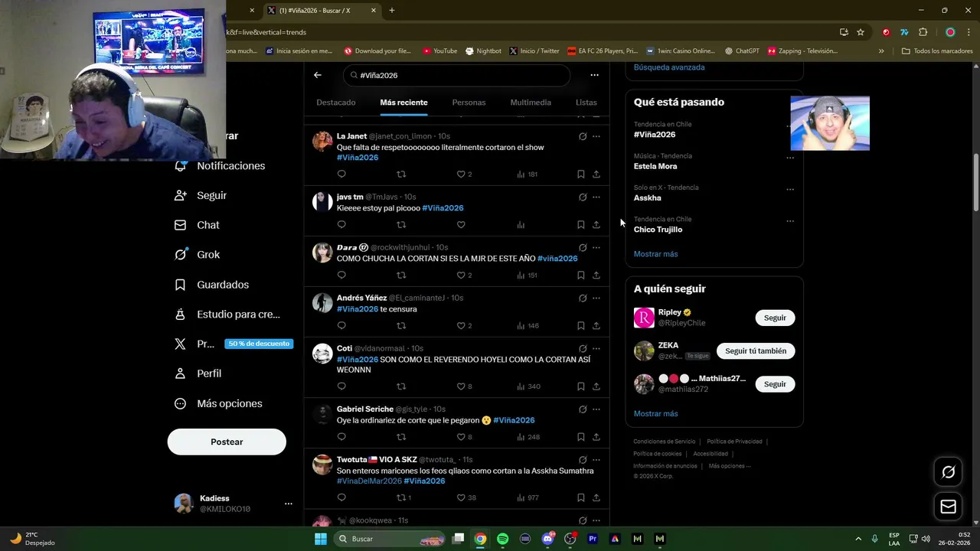Open view stats on javs tm's tweet
Screen dimensions: 980x551
(x=521, y=225)
